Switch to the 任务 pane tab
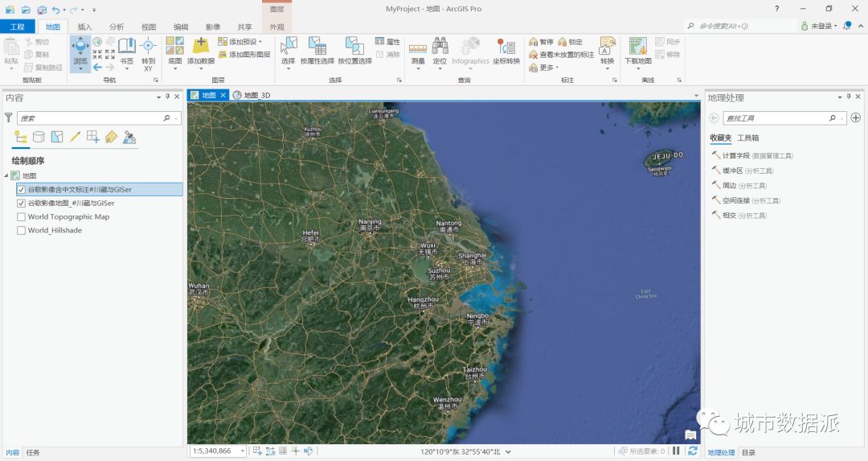 point(33,453)
